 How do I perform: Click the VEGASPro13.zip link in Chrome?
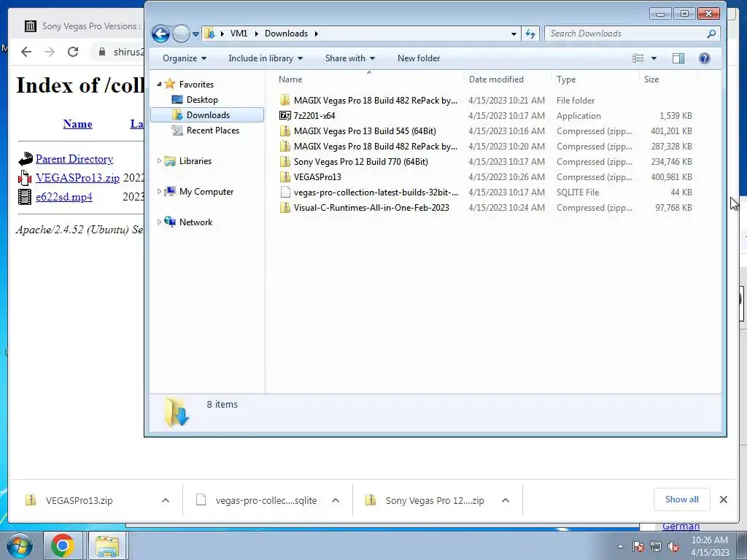(77, 178)
